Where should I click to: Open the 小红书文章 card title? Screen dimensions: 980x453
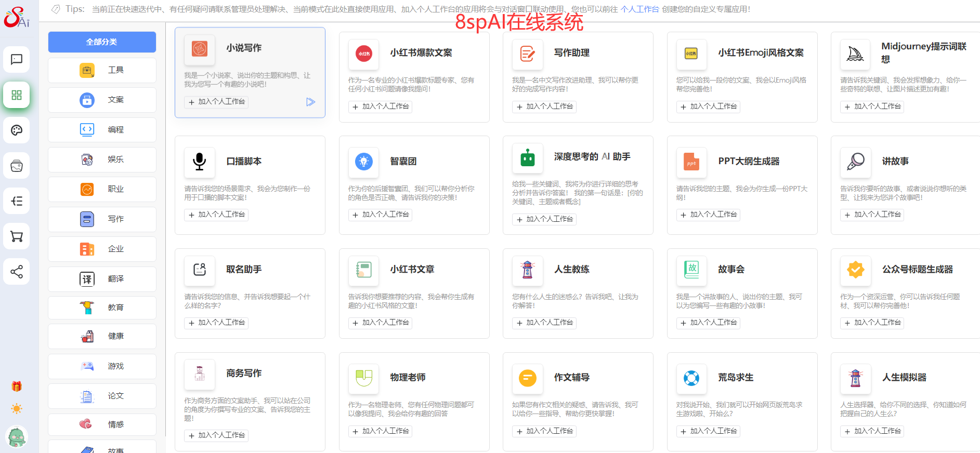tap(412, 270)
